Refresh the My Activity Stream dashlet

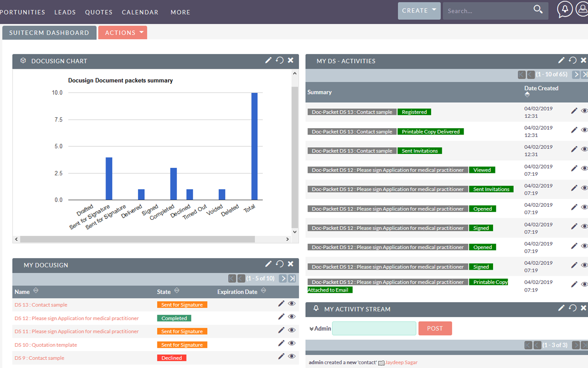pyautogui.click(x=573, y=308)
